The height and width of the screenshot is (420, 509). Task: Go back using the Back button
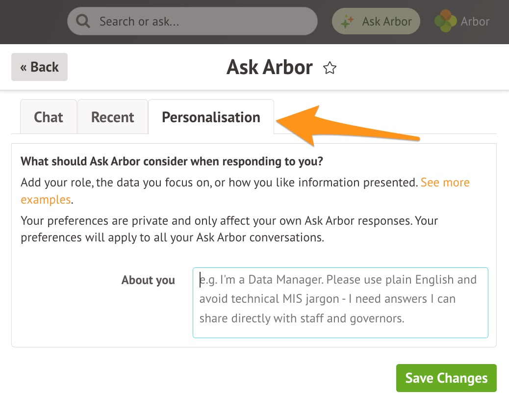pos(39,67)
